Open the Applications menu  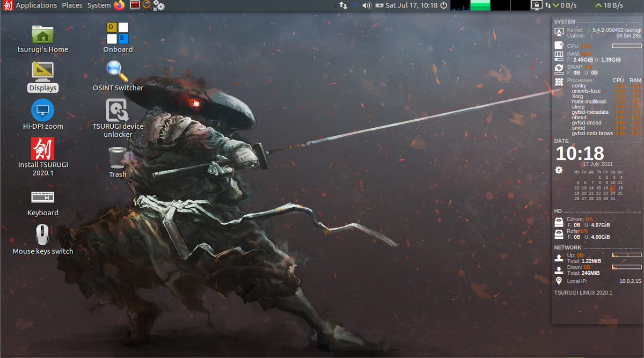[36, 5]
